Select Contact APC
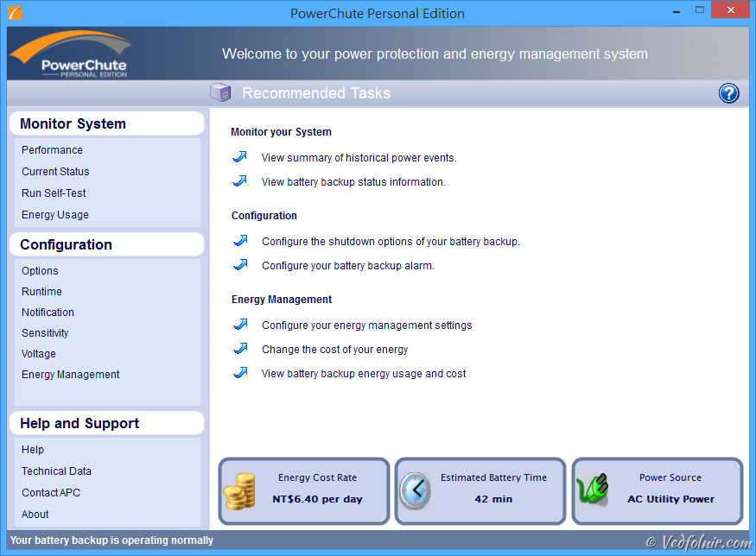This screenshot has height=556, width=756. point(51,493)
